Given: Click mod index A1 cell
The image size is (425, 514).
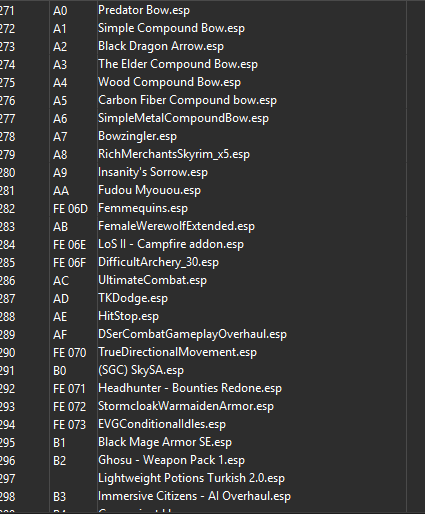Looking at the screenshot, I should point(60,29).
